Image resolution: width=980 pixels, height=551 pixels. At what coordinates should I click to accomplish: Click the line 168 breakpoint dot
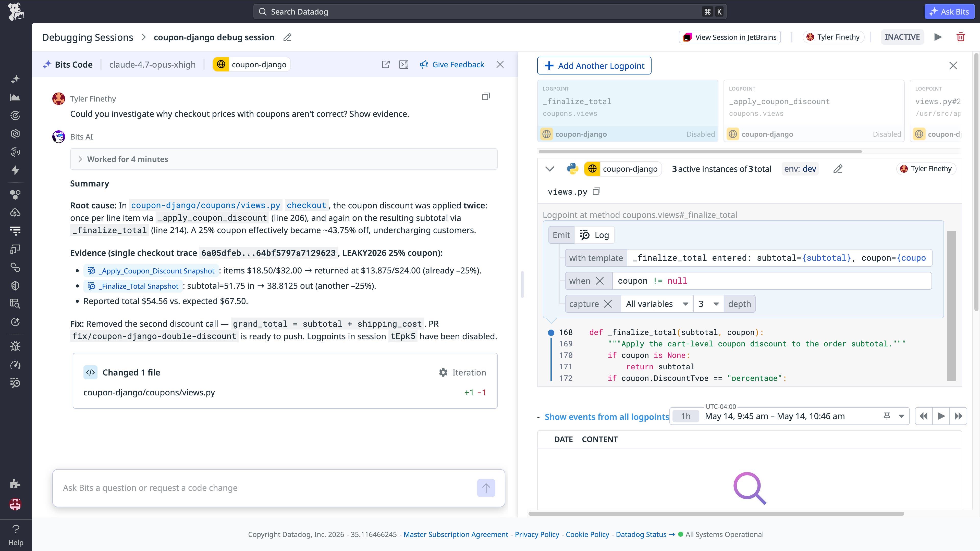pos(551,333)
